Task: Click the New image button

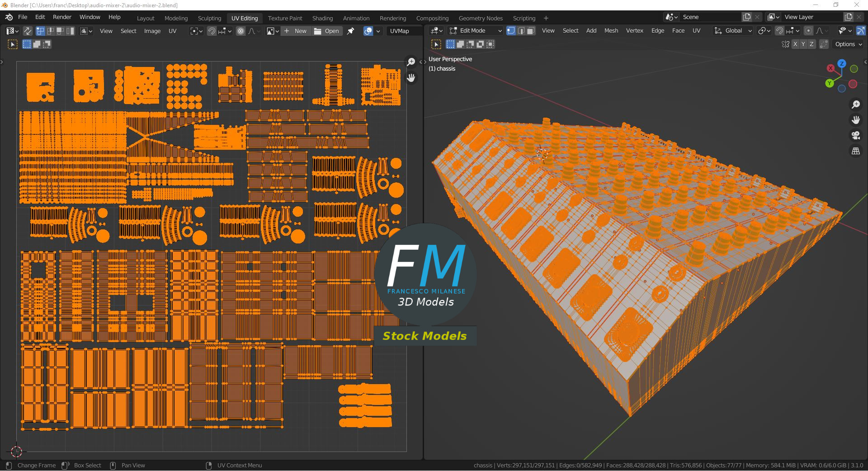Action: [x=296, y=31]
